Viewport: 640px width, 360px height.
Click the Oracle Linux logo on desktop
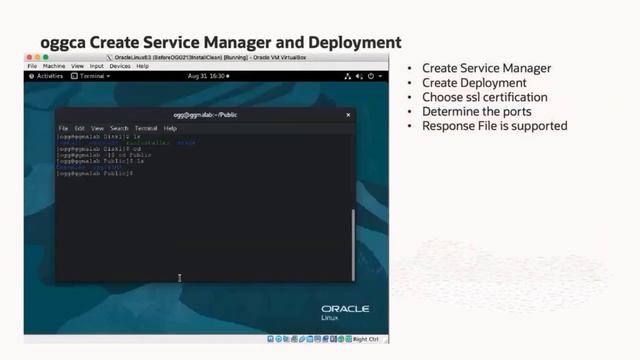coord(345,312)
